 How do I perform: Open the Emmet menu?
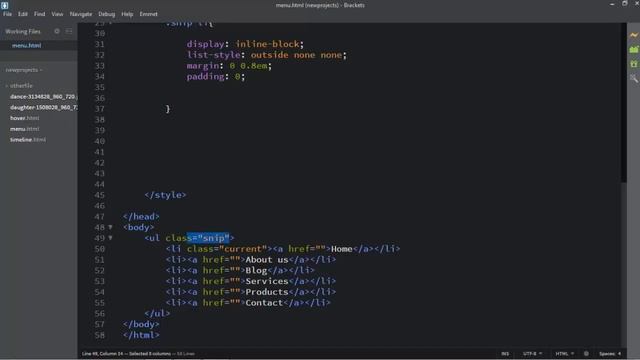coord(149,14)
